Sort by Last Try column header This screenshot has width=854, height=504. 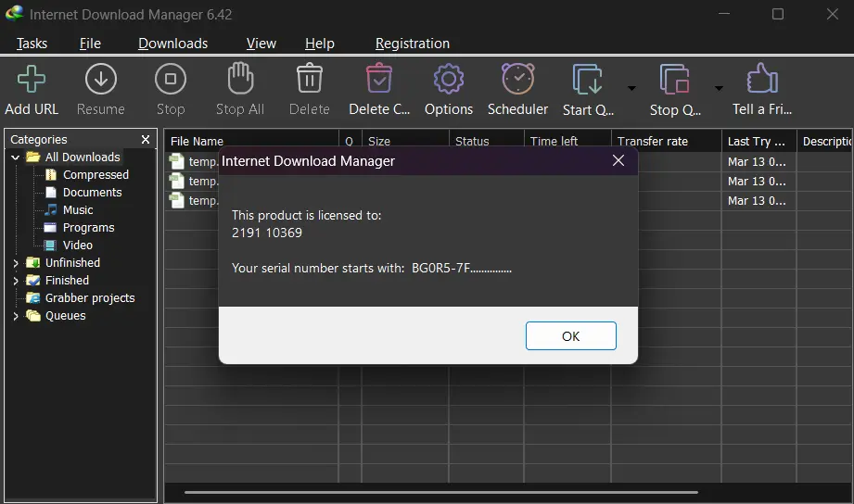click(x=758, y=141)
